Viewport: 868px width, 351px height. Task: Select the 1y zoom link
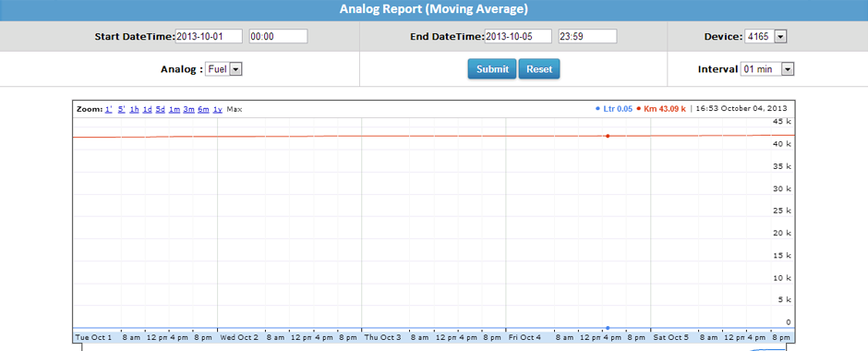click(218, 109)
